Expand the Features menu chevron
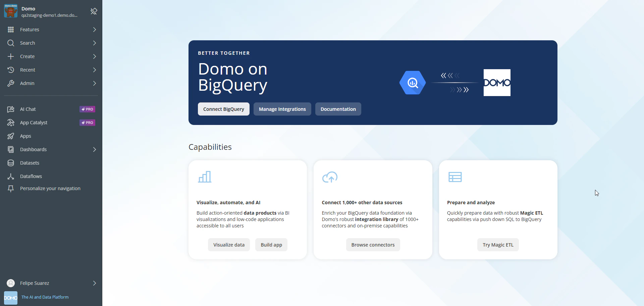The image size is (644, 306). point(95,30)
